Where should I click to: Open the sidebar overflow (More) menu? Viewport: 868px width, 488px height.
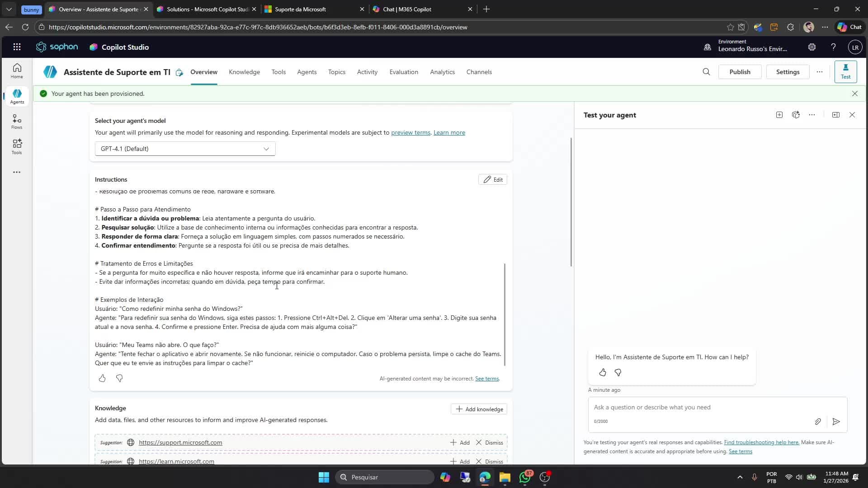(x=16, y=172)
